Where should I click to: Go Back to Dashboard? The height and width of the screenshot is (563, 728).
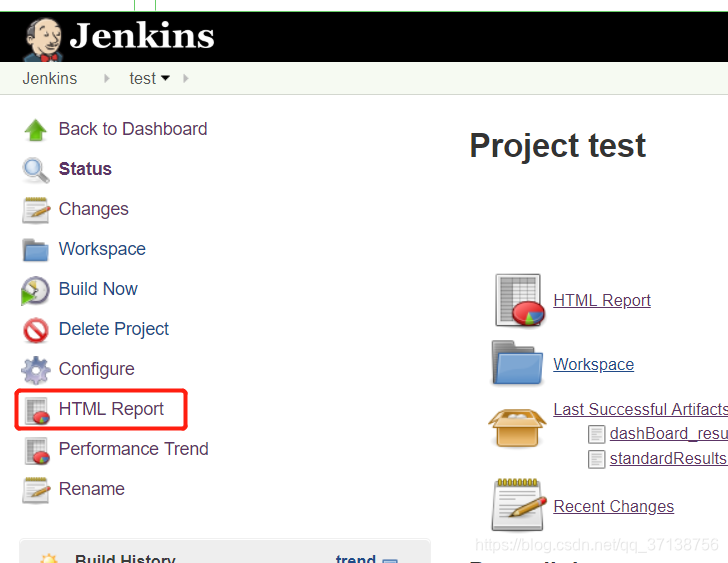133,129
